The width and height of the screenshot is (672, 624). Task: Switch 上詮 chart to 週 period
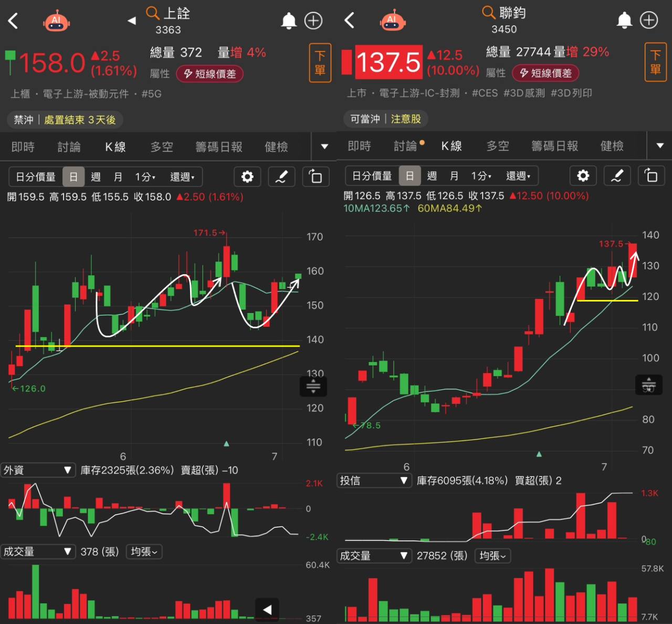coord(96,177)
